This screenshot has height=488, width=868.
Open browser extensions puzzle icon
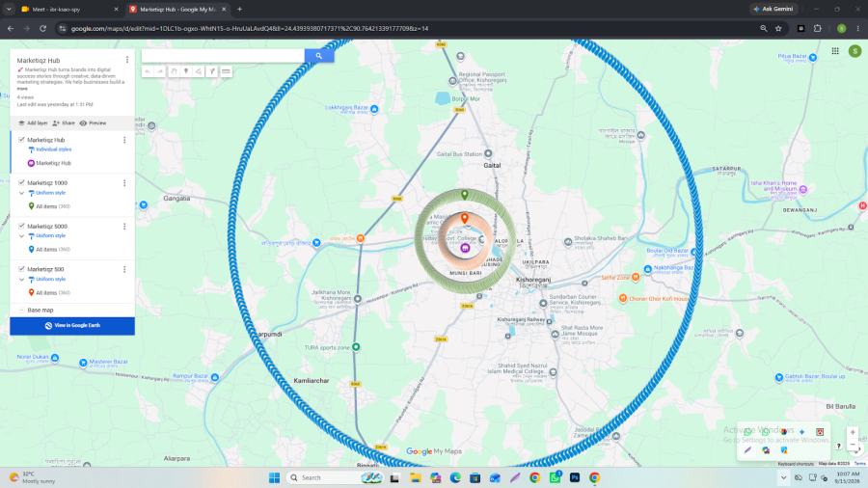click(818, 28)
